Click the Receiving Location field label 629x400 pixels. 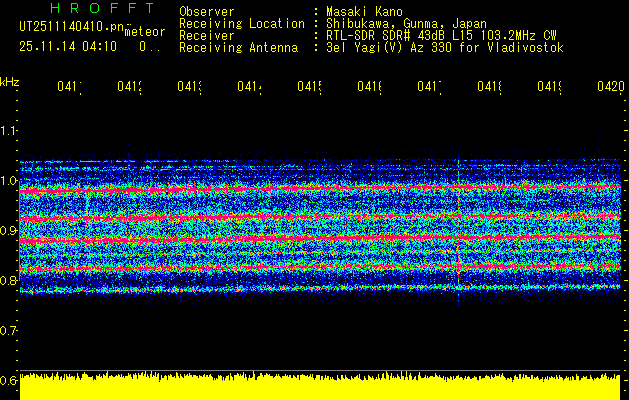click(241, 24)
